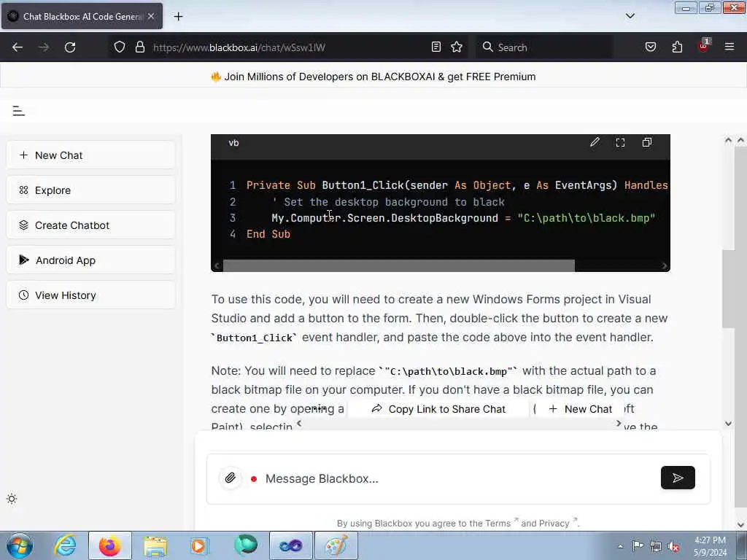This screenshot has height=560, width=747.
Task: Open the Terms link
Action: [x=498, y=524]
